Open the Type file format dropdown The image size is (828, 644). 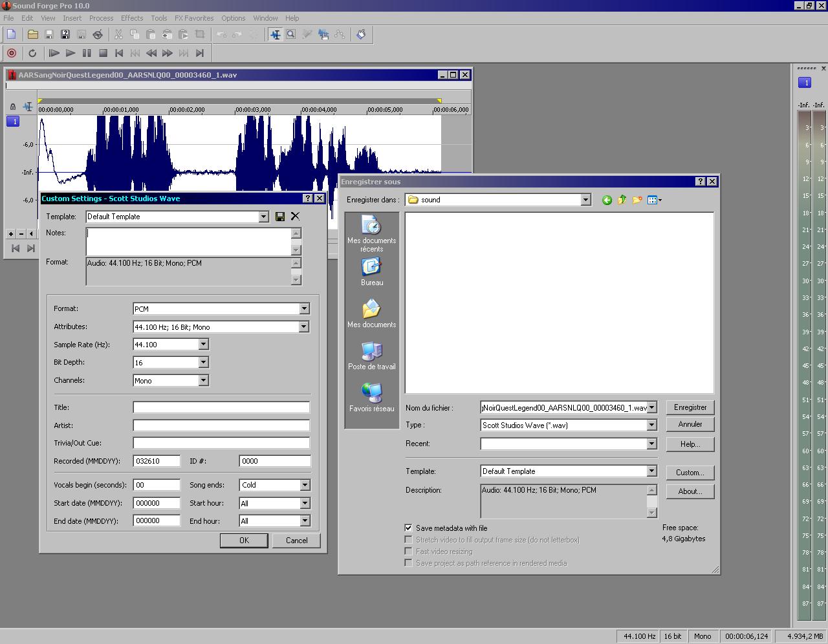[651, 425]
